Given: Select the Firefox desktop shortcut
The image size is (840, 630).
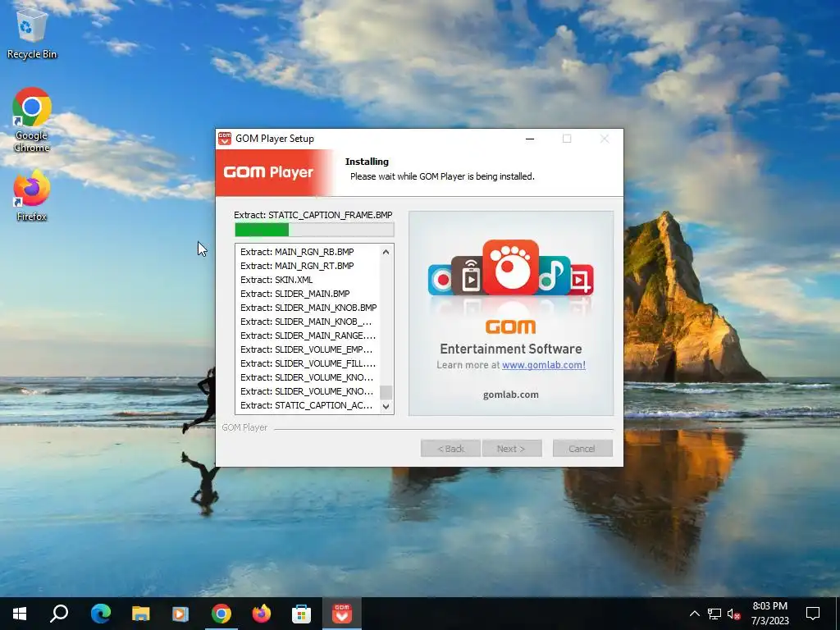Looking at the screenshot, I should [32, 196].
